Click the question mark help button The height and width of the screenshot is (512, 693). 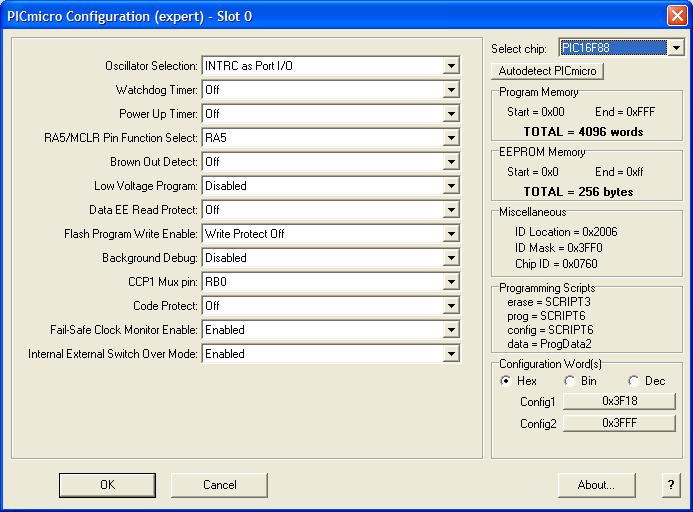point(671,485)
